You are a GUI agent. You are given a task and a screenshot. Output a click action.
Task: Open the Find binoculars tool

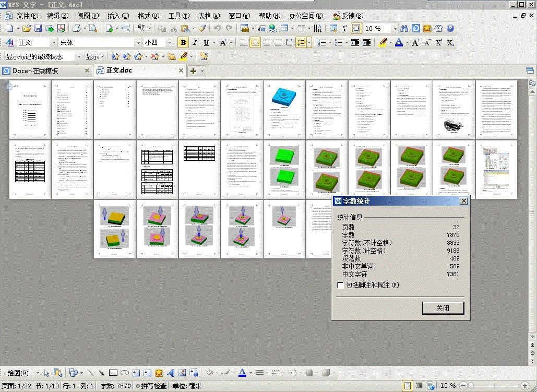tap(404, 28)
